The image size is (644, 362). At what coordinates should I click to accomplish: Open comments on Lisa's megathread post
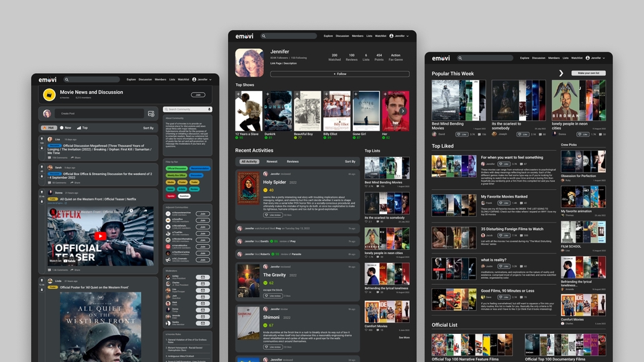tap(58, 158)
